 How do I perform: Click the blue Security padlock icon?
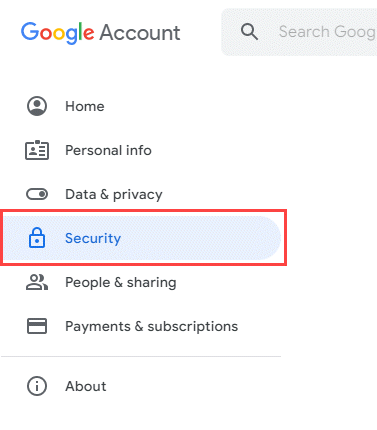(37, 238)
